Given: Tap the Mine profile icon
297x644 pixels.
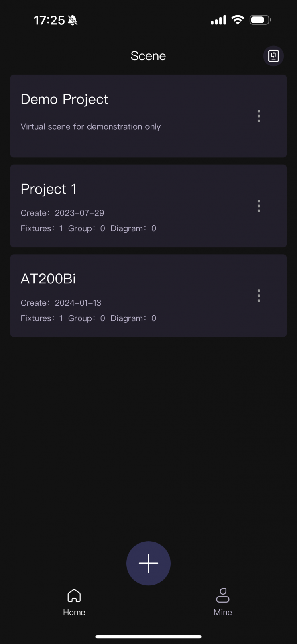Looking at the screenshot, I should 222,595.
